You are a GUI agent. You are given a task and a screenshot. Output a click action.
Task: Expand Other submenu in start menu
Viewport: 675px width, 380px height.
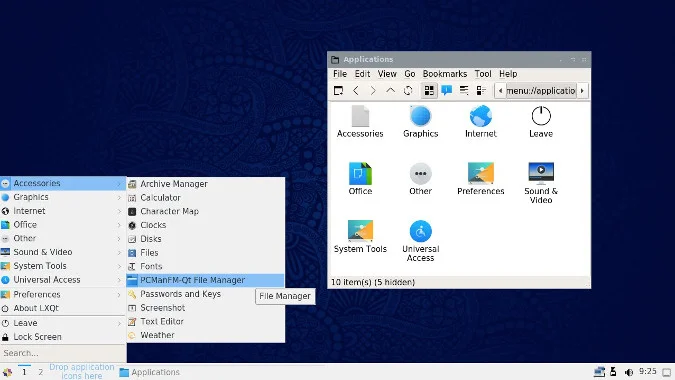point(62,238)
